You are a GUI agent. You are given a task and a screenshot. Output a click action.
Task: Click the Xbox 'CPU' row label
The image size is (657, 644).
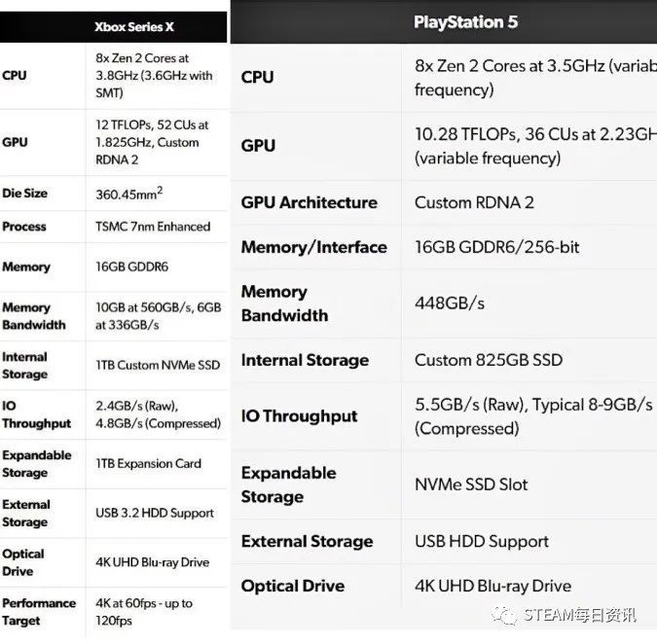tap(15, 75)
